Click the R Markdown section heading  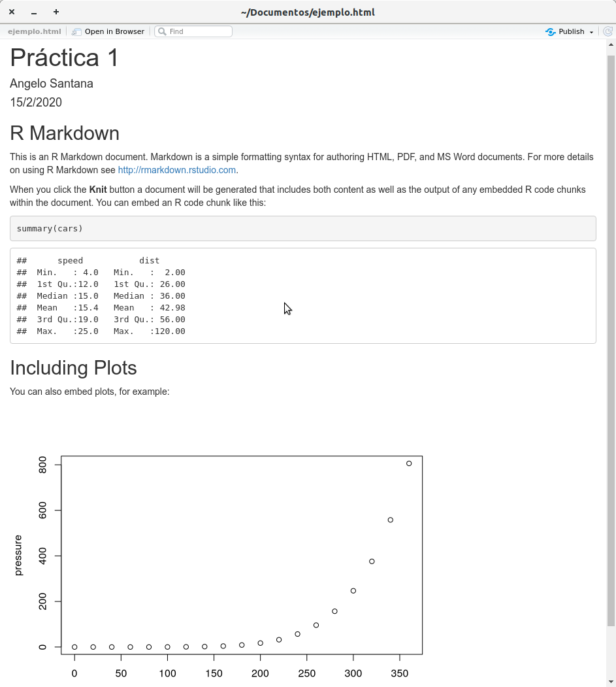coord(65,133)
